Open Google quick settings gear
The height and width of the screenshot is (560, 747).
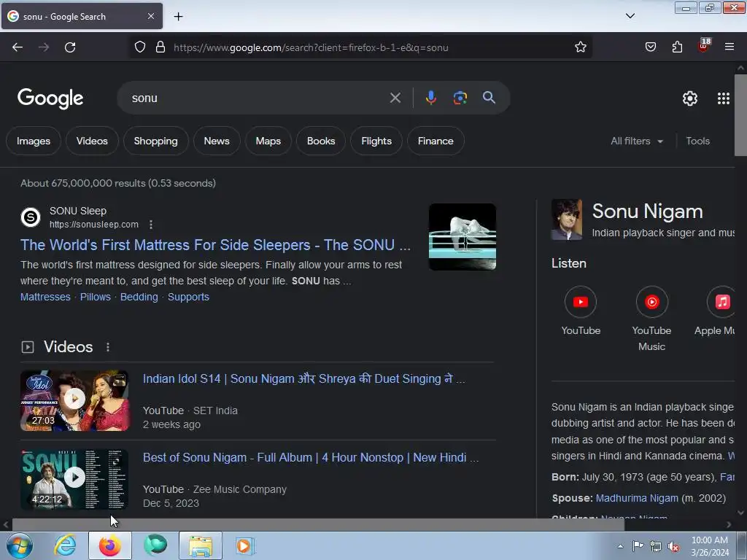pos(690,98)
